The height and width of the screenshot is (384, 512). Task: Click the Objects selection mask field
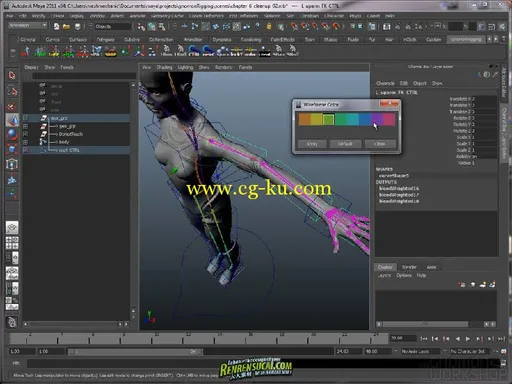click(113, 26)
